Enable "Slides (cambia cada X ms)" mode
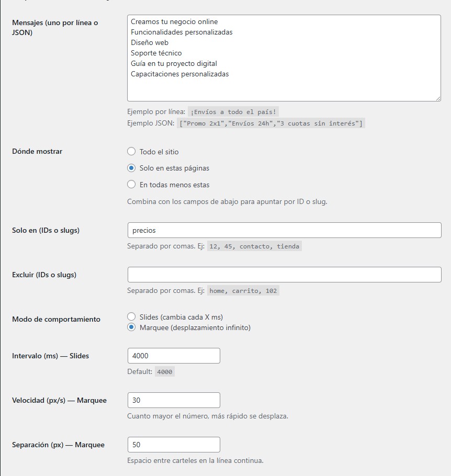The image size is (451, 476). 132,316
